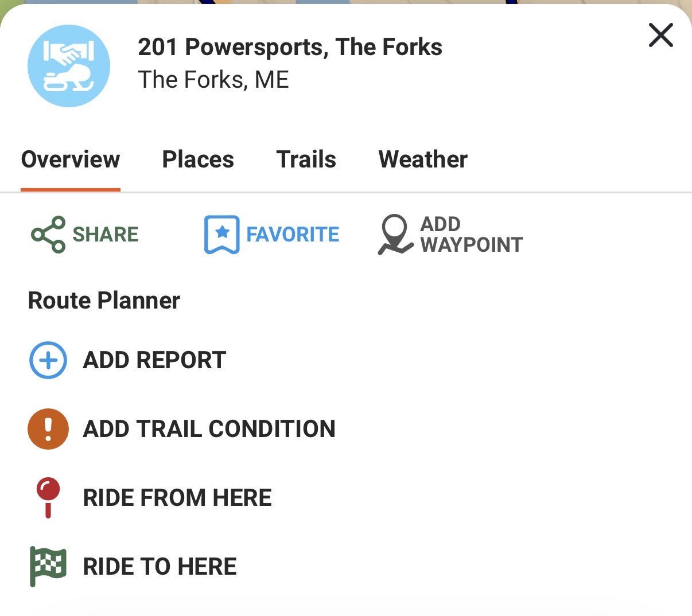Switch to the Places tab
Viewport: 692px width, 616px height.
[x=198, y=159]
